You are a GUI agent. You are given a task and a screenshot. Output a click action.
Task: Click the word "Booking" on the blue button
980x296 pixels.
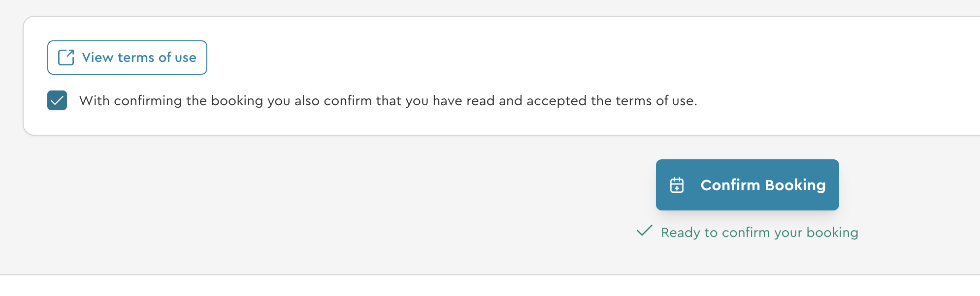pyautogui.click(x=795, y=185)
